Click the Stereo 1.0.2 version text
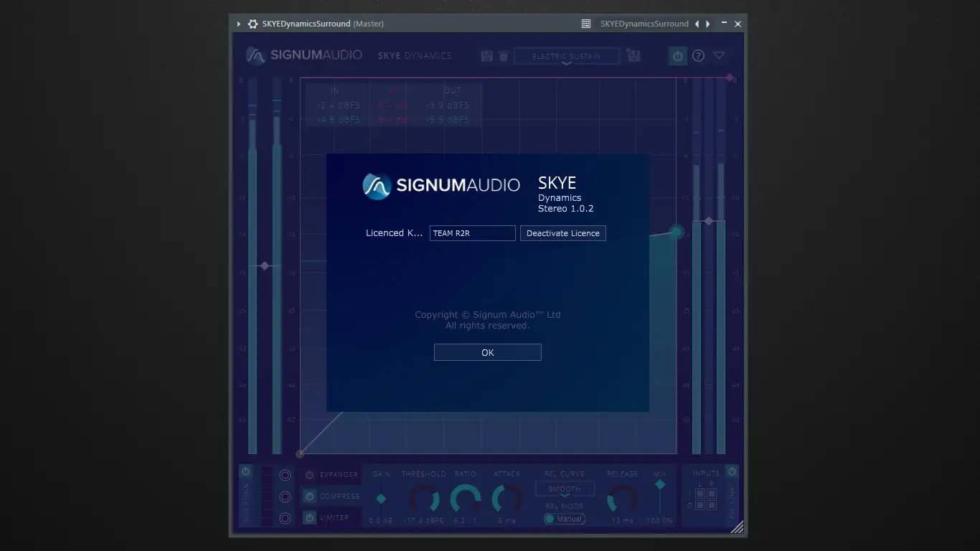The height and width of the screenshot is (551, 980). coord(566,209)
